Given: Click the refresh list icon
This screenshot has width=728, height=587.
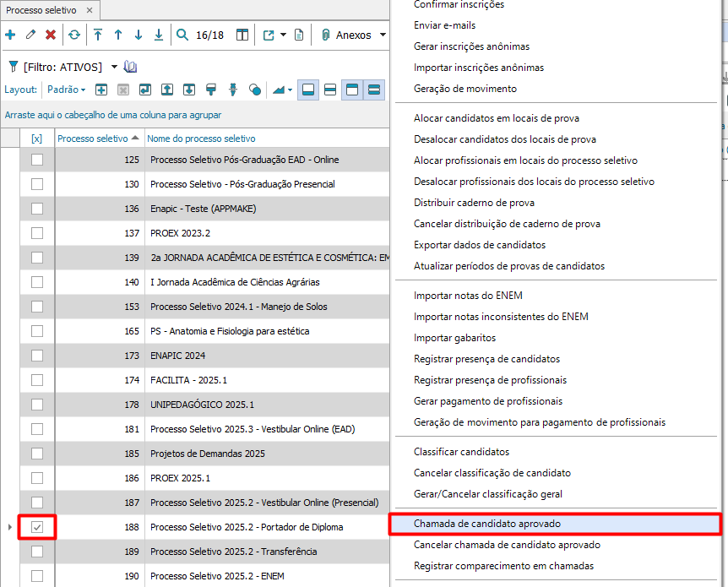Looking at the screenshot, I should [x=74, y=35].
